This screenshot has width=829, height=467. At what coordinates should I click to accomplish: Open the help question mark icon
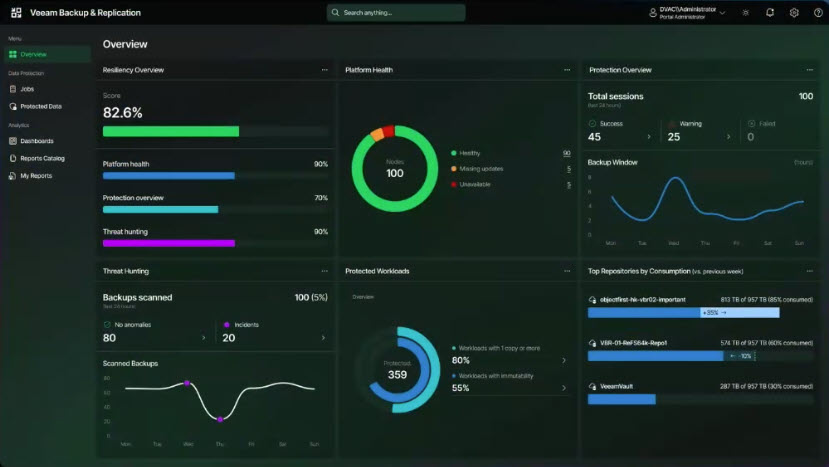(x=818, y=13)
